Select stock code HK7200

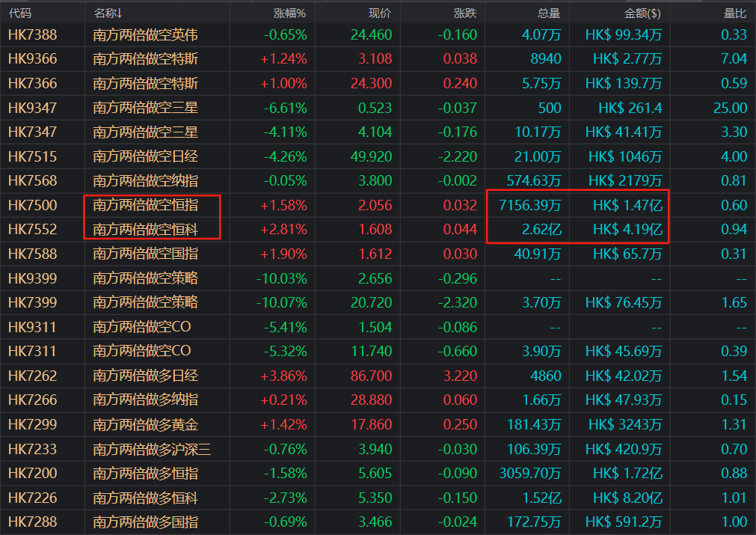[x=32, y=473]
